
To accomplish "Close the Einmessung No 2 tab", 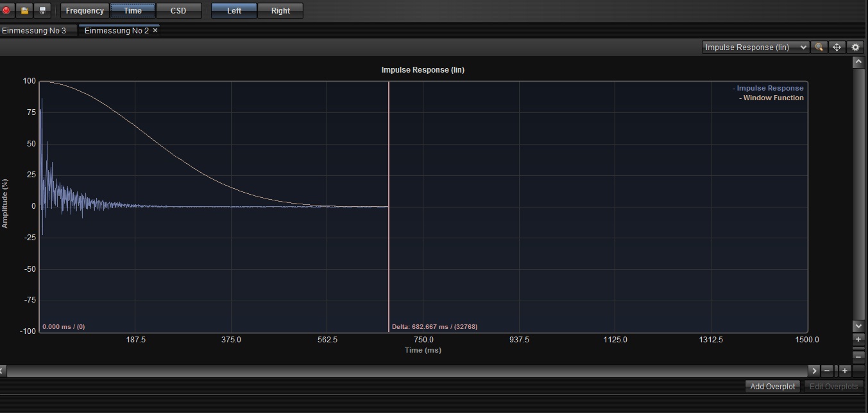I will 155,30.
